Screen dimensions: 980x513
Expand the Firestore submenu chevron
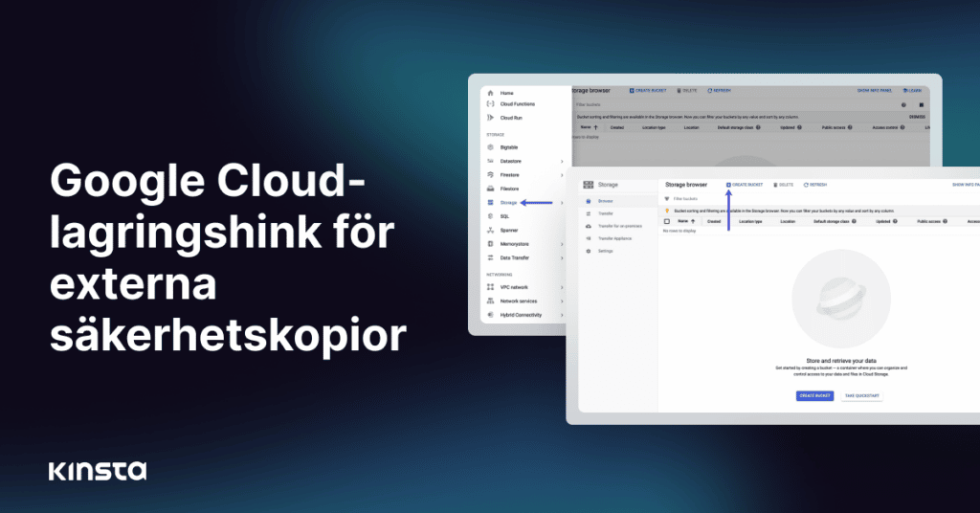(562, 175)
